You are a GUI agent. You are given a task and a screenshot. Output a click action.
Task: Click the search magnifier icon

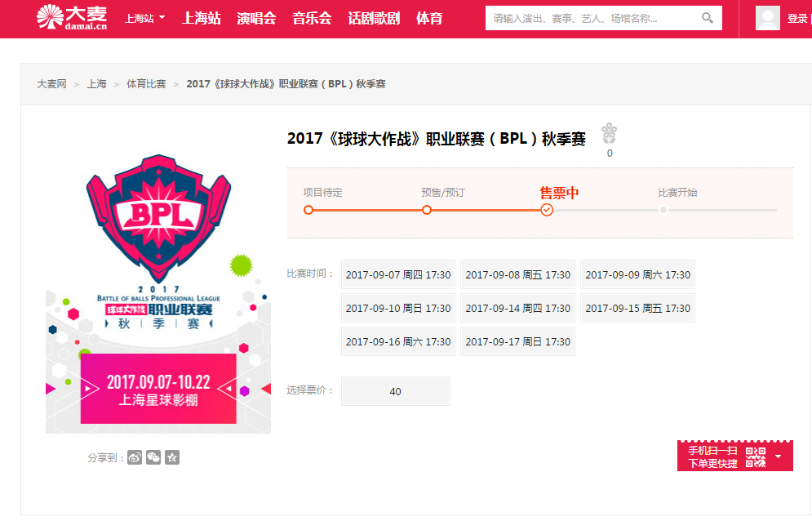tap(709, 17)
